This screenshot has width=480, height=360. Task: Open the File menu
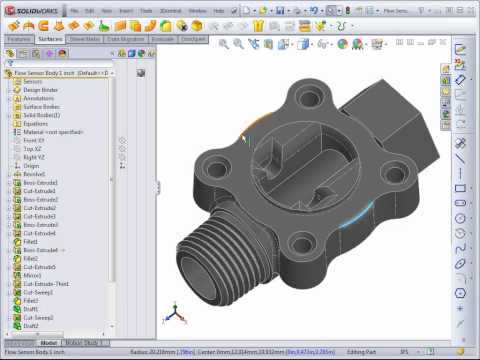tap(74, 11)
